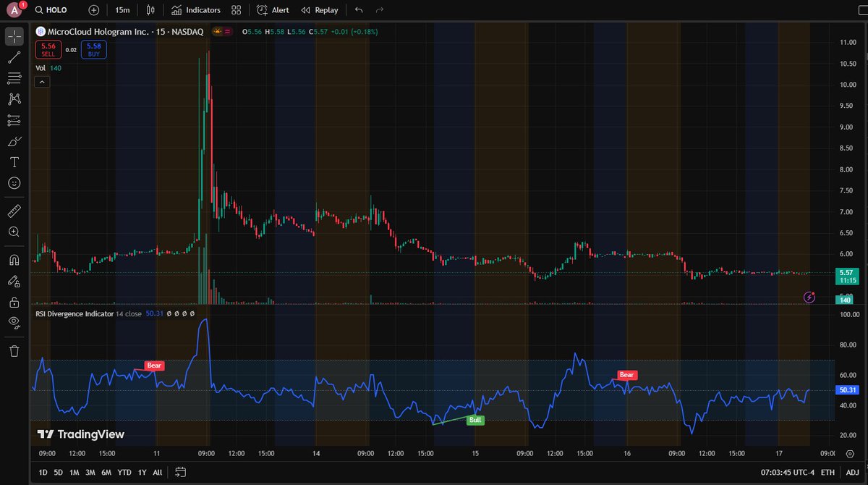Select the chart patterns tool

(x=14, y=99)
